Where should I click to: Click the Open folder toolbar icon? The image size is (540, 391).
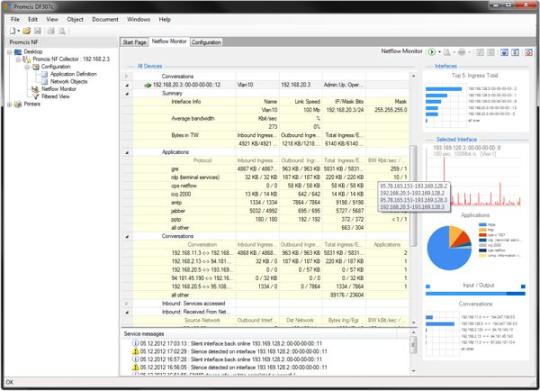tap(27, 31)
